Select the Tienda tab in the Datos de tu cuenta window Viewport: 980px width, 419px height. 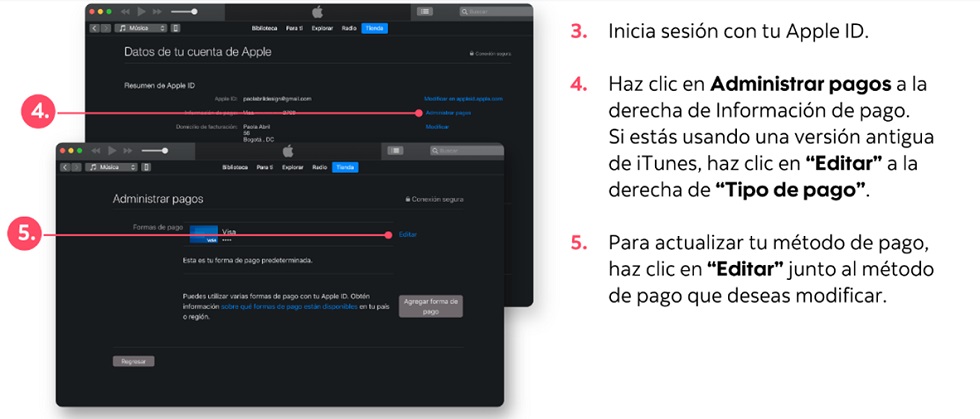[x=374, y=28]
